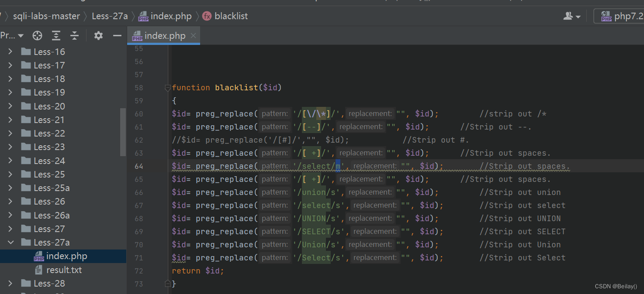Image resolution: width=644 pixels, height=294 pixels.
Task: Click blacklist function breadcrumb
Action: (x=225, y=16)
